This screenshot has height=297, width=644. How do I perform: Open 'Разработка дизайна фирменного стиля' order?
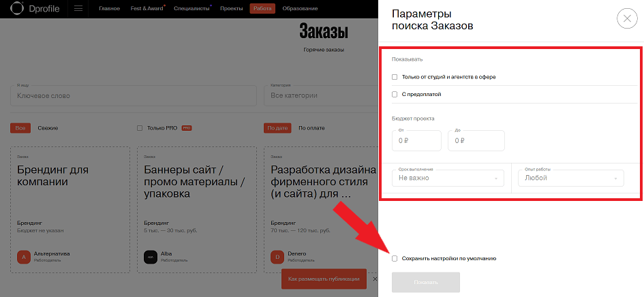click(x=324, y=182)
